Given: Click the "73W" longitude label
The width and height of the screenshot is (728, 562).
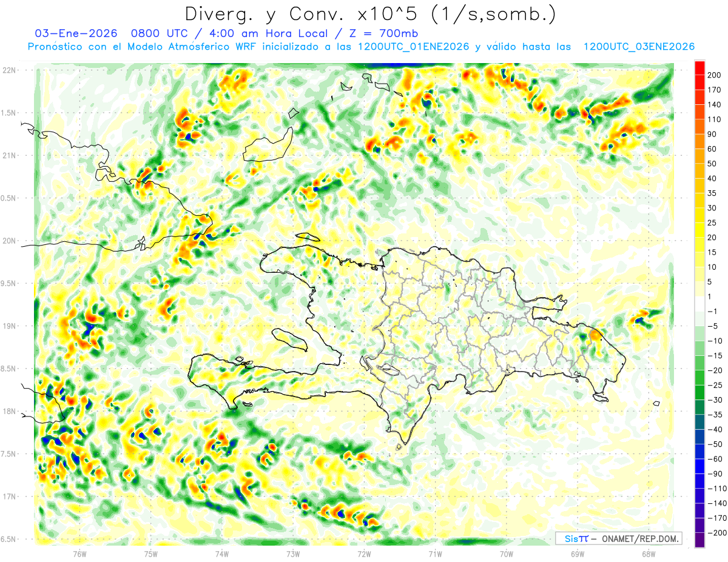Looking at the screenshot, I should pos(293,554).
